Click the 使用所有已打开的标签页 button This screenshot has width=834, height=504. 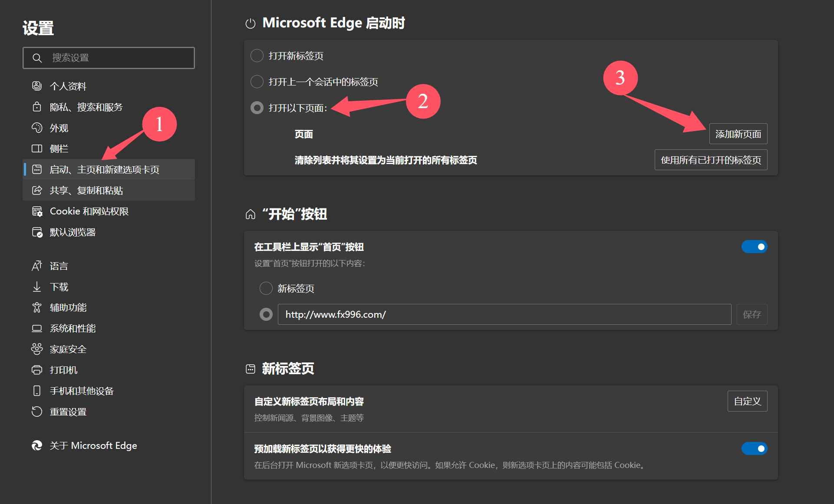711,160
